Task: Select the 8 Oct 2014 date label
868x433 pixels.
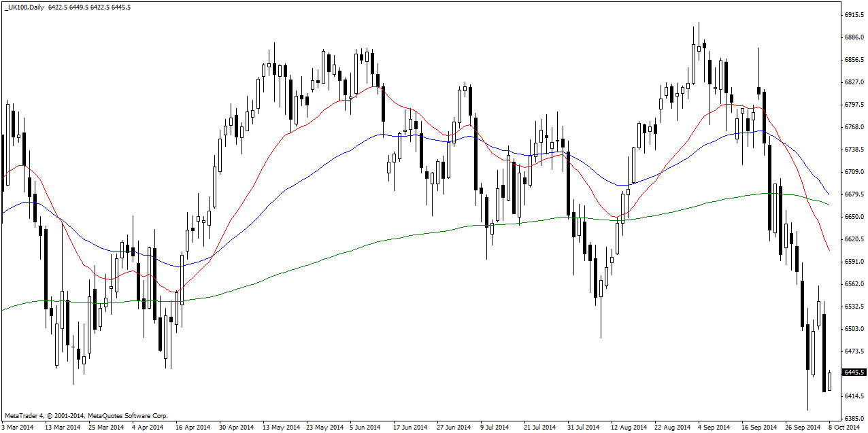Action: pyautogui.click(x=844, y=428)
